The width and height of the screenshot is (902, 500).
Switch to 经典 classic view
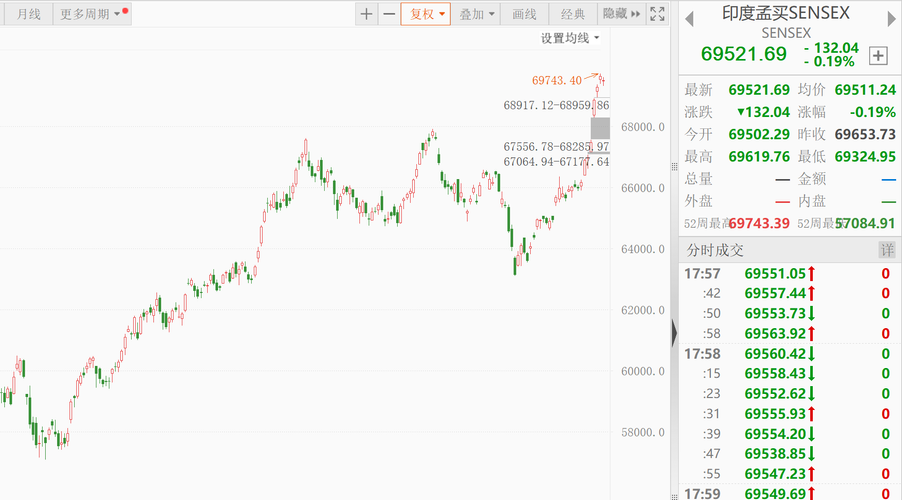(573, 14)
